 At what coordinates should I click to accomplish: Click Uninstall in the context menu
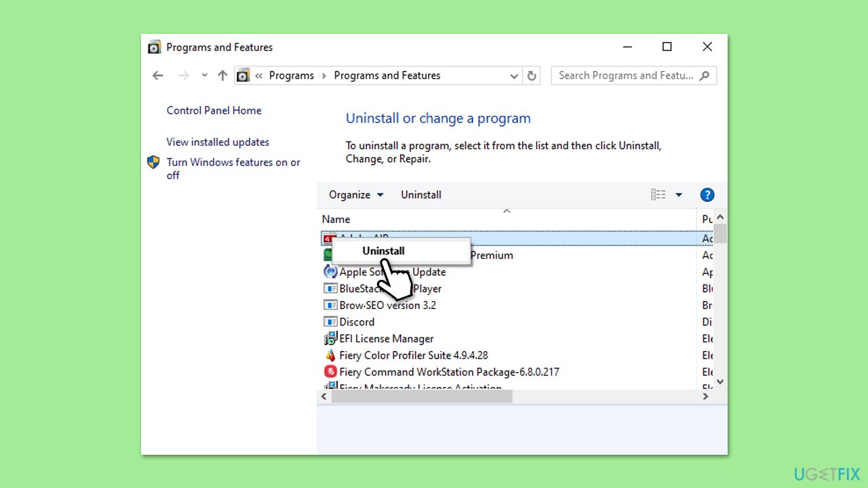pyautogui.click(x=383, y=251)
